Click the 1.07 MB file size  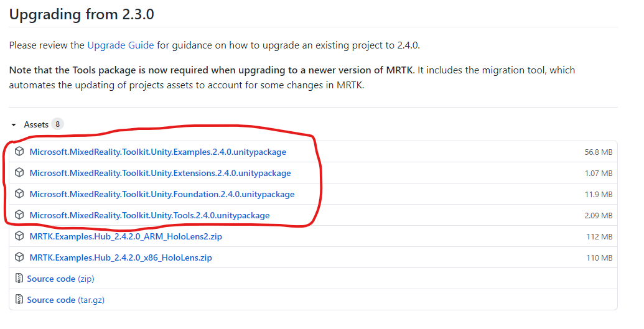[x=599, y=174]
